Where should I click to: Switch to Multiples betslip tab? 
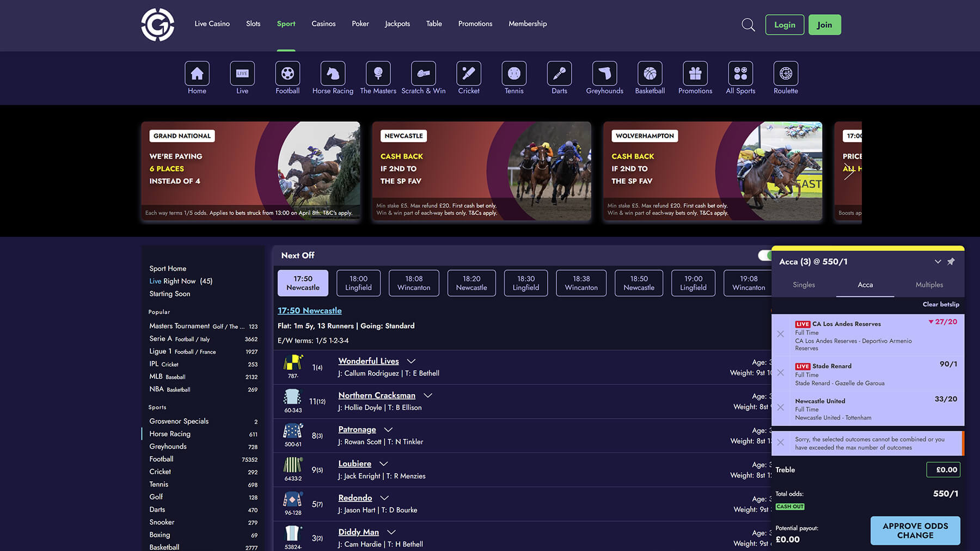point(929,285)
